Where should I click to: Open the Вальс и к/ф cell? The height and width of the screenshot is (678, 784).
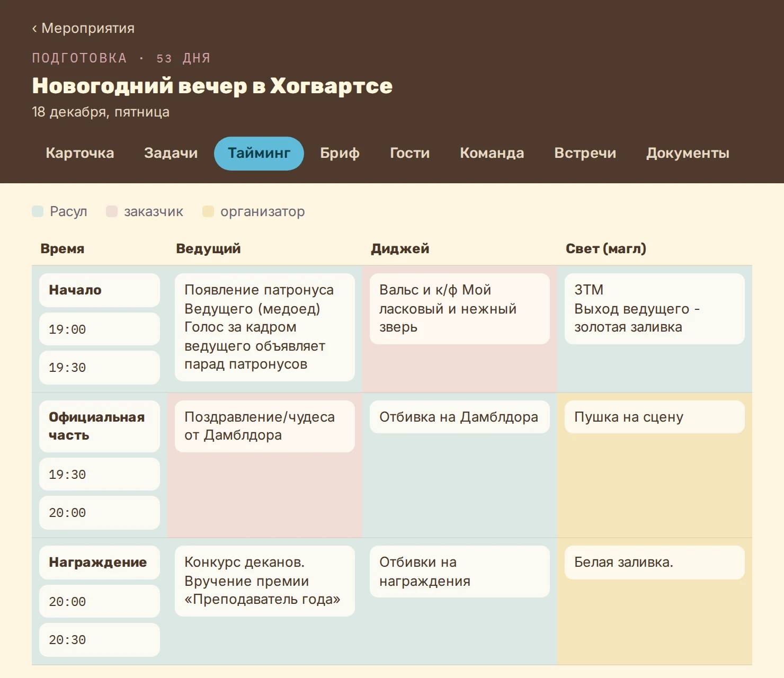(x=460, y=309)
